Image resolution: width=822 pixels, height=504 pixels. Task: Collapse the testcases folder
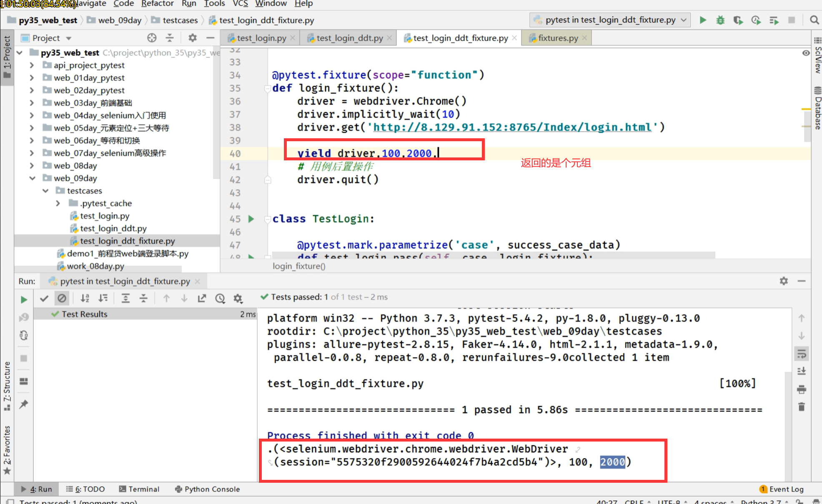(x=45, y=191)
